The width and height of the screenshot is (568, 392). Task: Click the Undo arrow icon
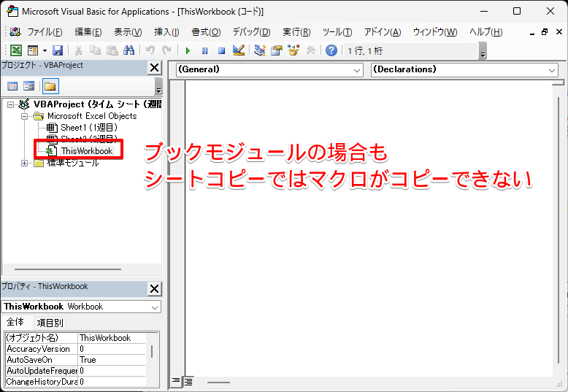point(150,50)
